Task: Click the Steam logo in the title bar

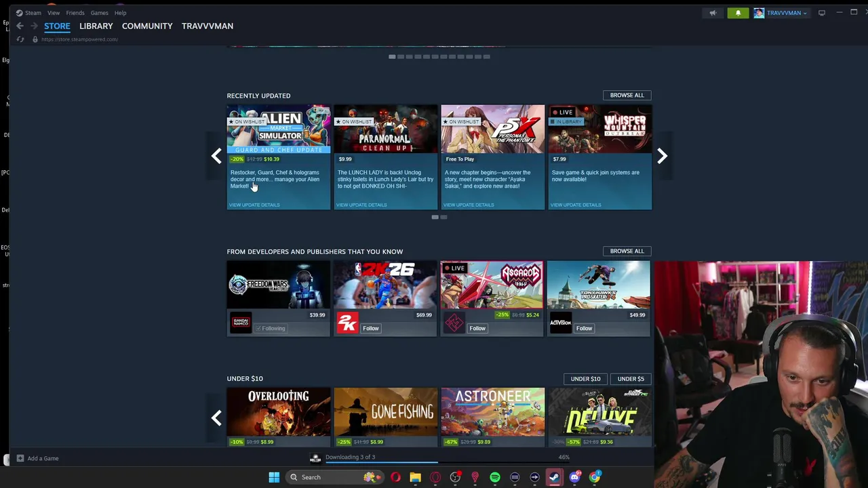Action: (x=19, y=13)
